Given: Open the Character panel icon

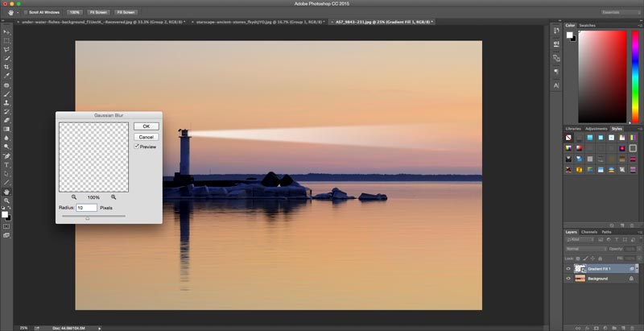Looking at the screenshot, I should point(556,85).
